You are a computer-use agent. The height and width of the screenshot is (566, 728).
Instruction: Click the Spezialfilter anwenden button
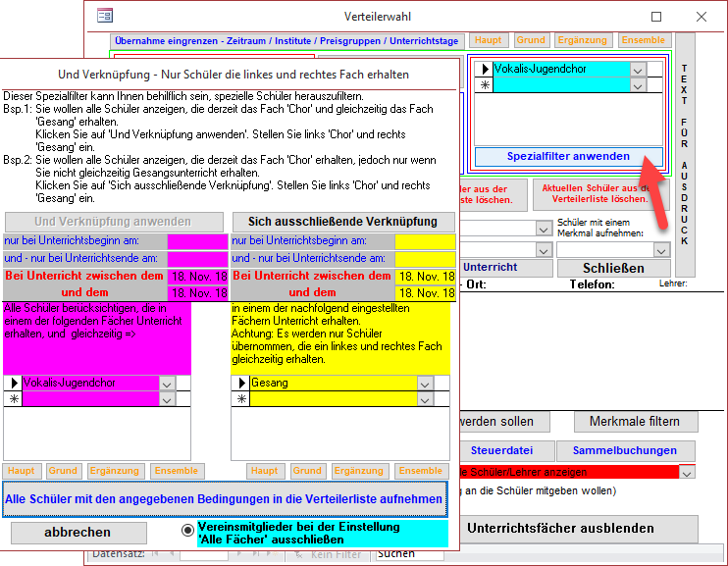click(567, 156)
